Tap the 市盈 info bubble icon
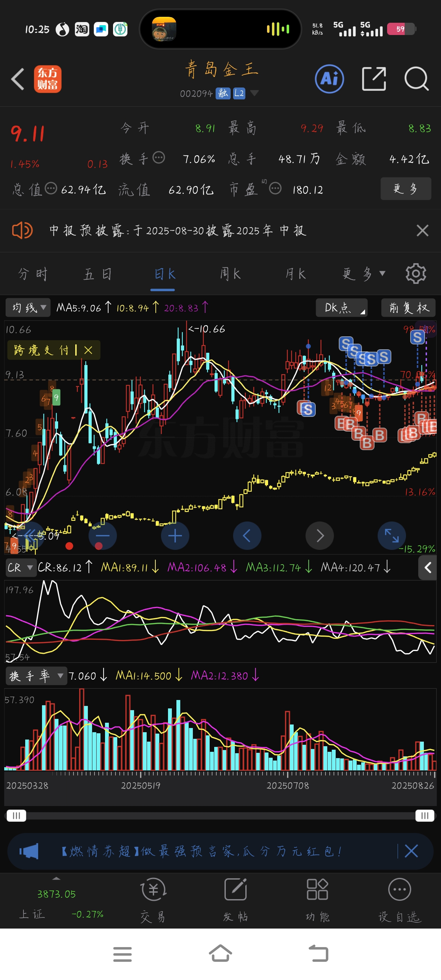 coord(275,188)
